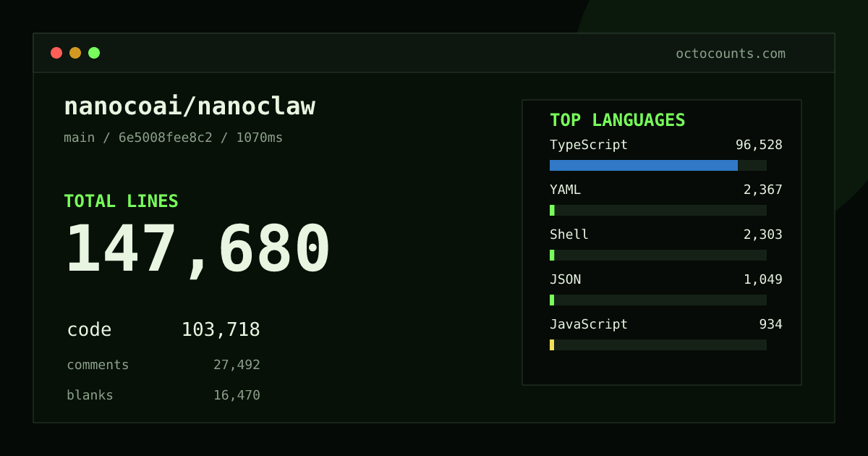Click the blue TypeScript progress bar
This screenshot has width=868, height=456.
click(x=644, y=165)
